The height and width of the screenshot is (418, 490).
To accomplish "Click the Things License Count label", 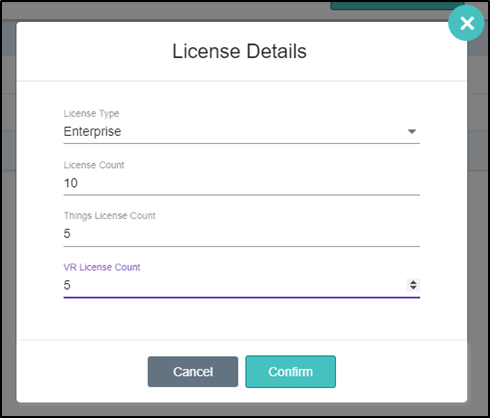I will click(x=110, y=216).
